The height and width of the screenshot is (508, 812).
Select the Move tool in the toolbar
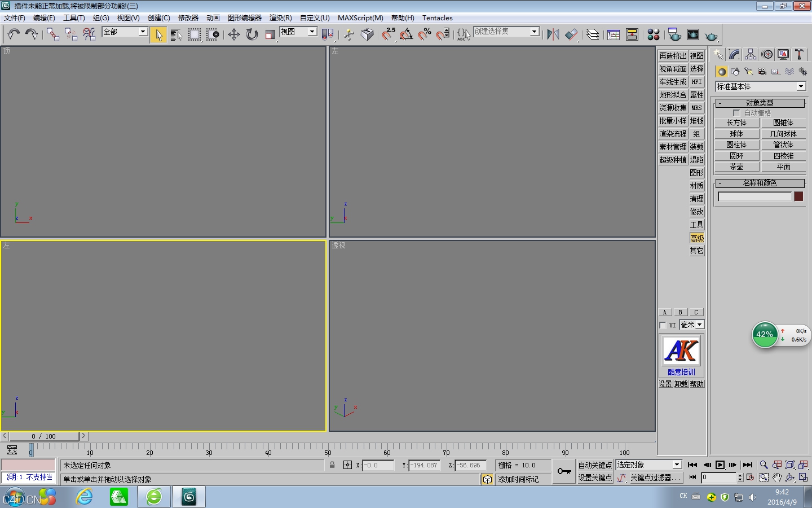click(x=233, y=34)
